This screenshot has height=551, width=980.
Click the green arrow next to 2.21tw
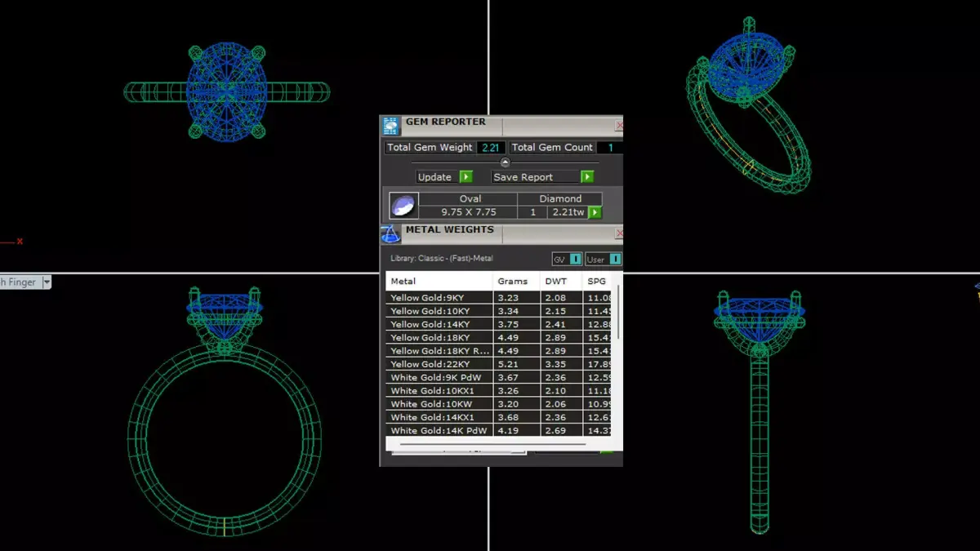click(x=595, y=212)
